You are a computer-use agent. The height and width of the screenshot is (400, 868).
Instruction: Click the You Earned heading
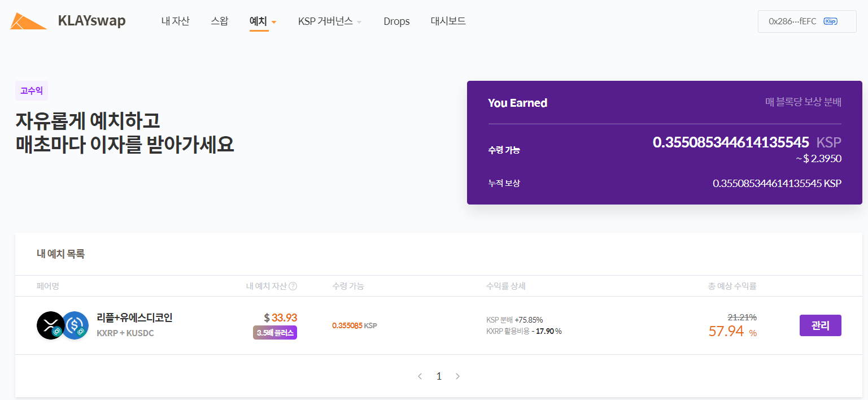[518, 103]
